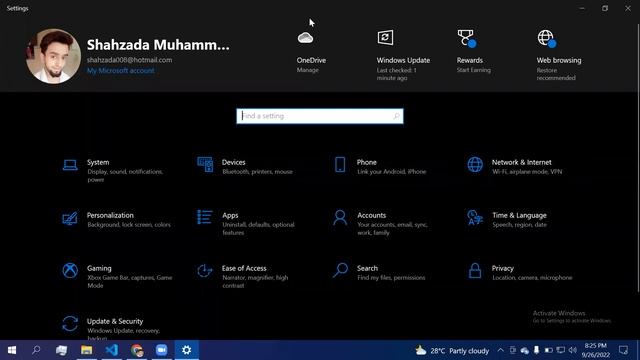Click Windows Update Last checked text
Image resolution: width=640 pixels, height=360 pixels.
[x=396, y=74]
